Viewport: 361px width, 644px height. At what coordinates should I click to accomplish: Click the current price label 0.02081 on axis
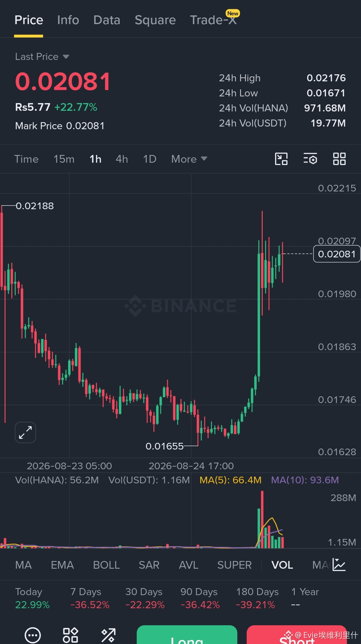point(337,254)
